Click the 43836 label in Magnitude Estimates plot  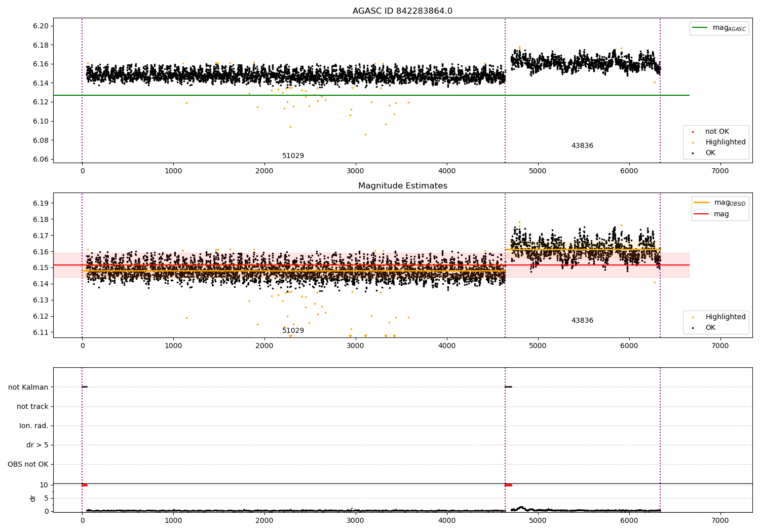[582, 321]
